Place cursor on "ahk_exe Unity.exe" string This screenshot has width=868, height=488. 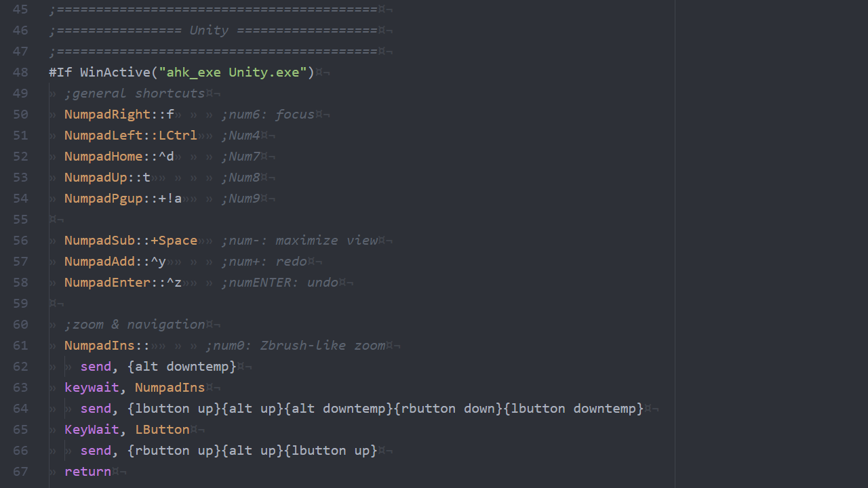tap(233, 73)
